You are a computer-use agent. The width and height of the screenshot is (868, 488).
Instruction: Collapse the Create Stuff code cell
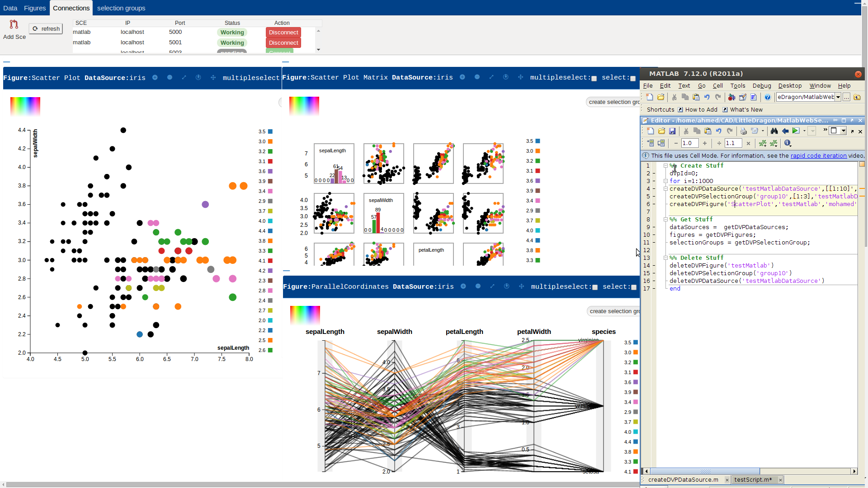[x=665, y=166]
